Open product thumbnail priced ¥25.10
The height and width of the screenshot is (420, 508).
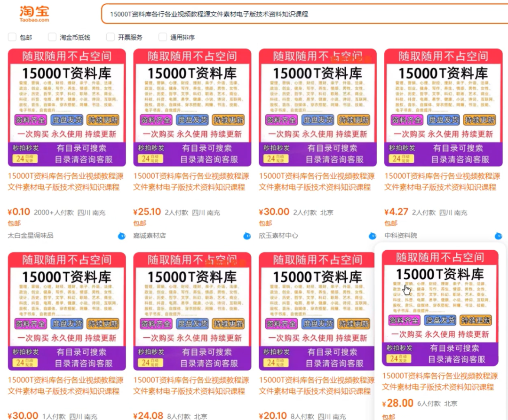192,108
